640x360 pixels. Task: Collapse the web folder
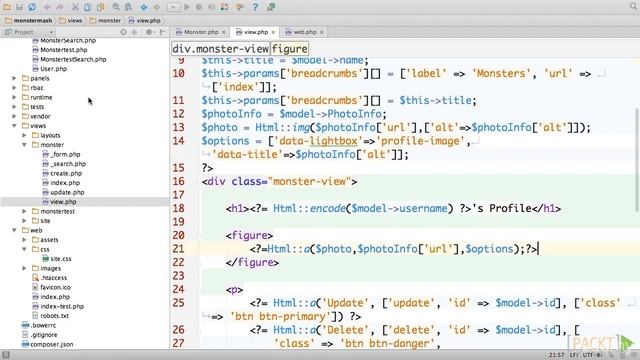pyautogui.click(x=14, y=230)
